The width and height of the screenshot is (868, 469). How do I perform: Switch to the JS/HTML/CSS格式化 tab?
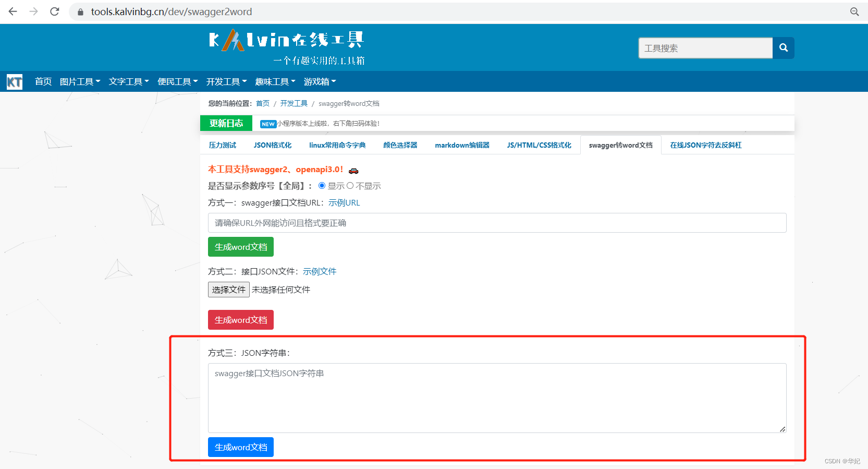coord(539,145)
